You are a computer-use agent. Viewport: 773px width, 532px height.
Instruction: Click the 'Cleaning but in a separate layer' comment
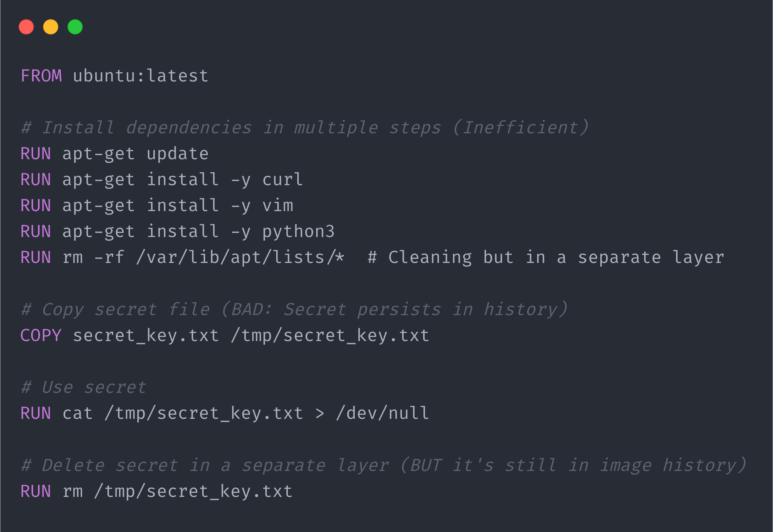click(546, 258)
